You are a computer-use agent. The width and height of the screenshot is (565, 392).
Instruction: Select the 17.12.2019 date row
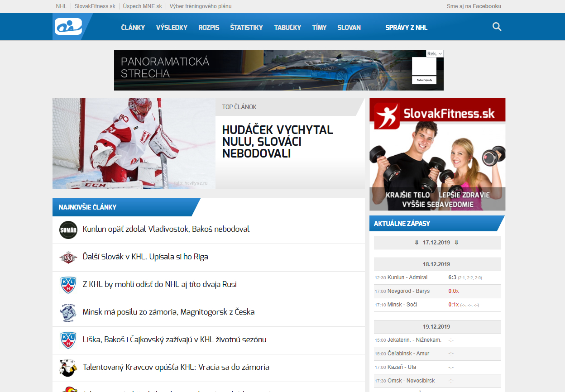(x=437, y=243)
